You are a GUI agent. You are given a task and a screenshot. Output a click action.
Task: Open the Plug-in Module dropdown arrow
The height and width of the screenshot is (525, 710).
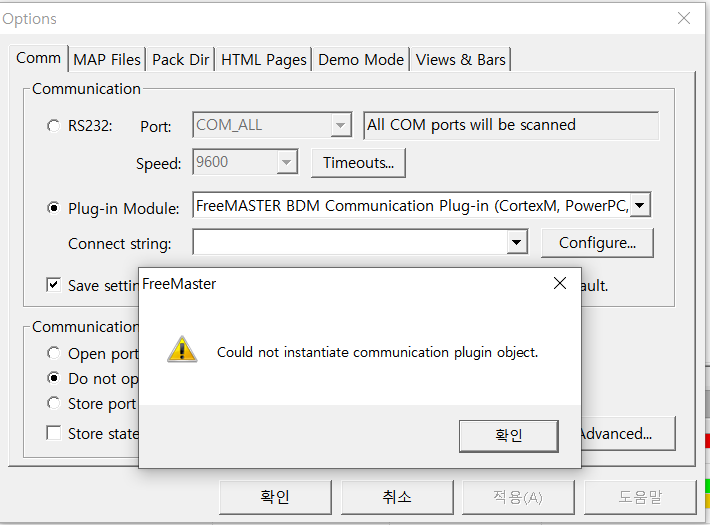click(x=640, y=205)
